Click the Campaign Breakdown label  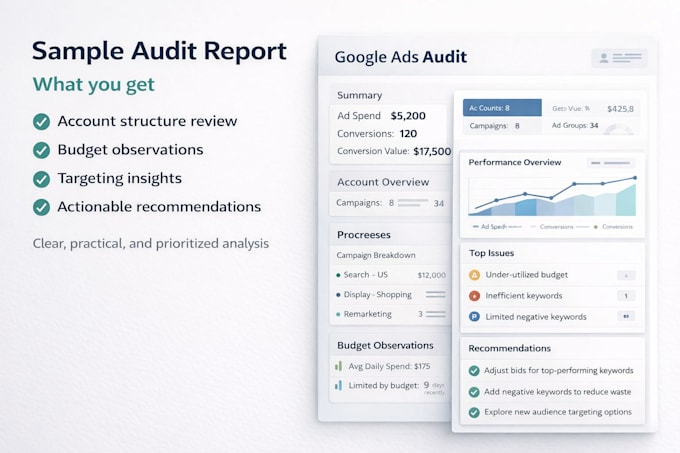click(x=376, y=255)
